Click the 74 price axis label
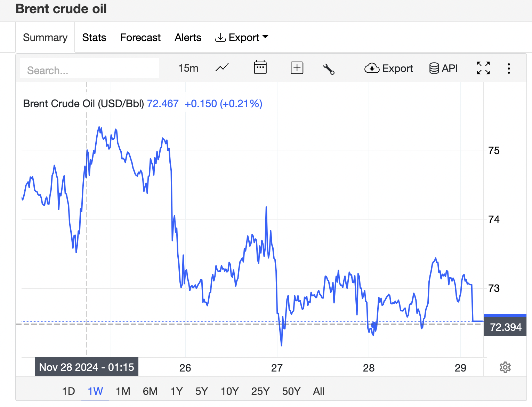 click(x=494, y=220)
